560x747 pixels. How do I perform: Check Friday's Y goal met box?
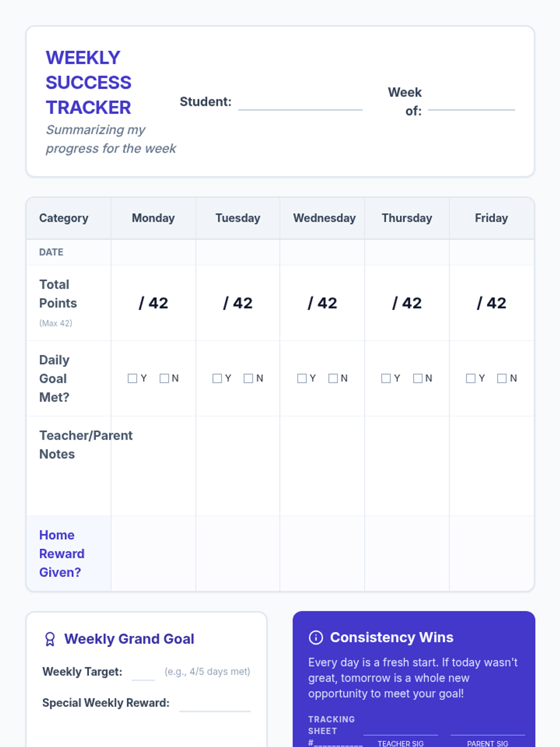pyautogui.click(x=471, y=378)
